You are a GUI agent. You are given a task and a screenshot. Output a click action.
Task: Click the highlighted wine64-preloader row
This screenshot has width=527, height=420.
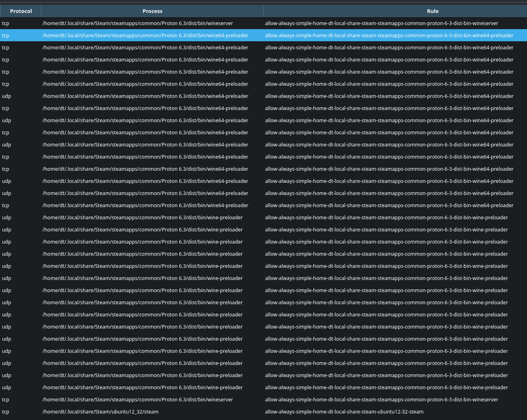162,35
